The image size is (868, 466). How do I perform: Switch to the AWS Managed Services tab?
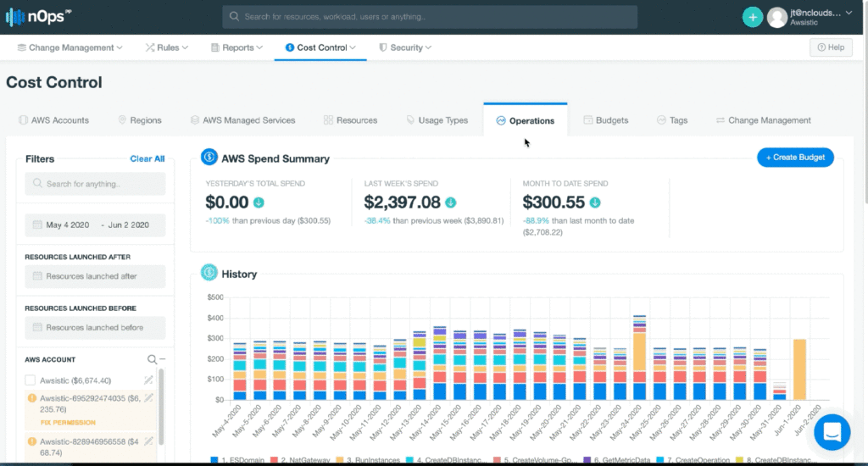(243, 120)
